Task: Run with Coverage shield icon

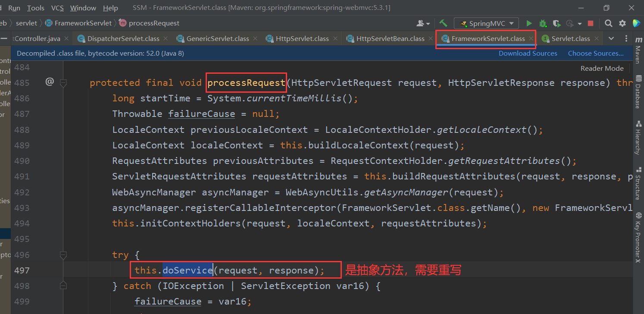Action: pyautogui.click(x=556, y=23)
